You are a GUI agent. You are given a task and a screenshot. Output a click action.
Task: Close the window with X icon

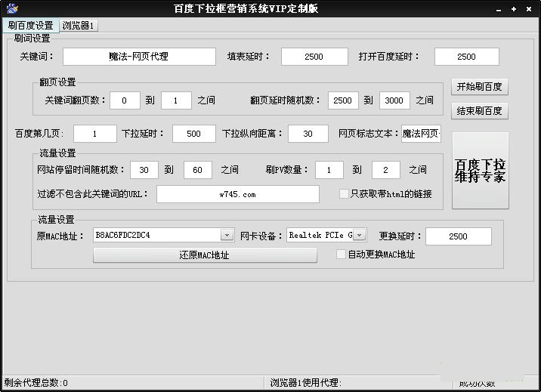(529, 9)
